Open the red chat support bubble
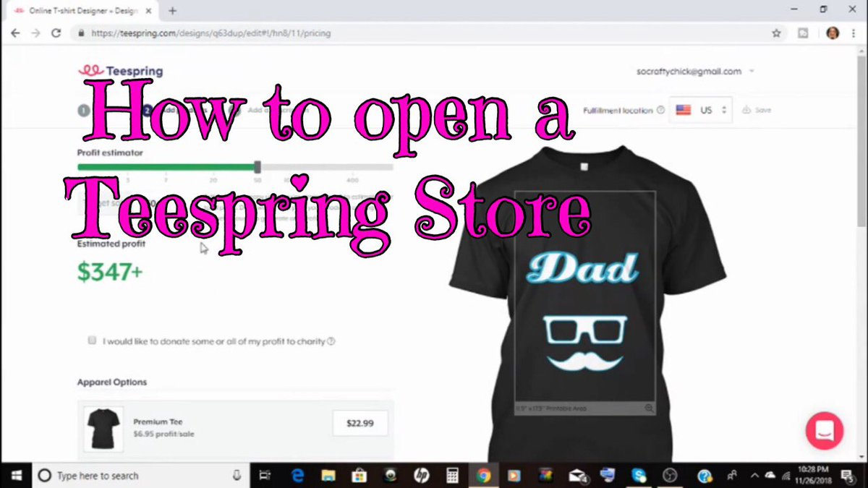 [x=825, y=431]
